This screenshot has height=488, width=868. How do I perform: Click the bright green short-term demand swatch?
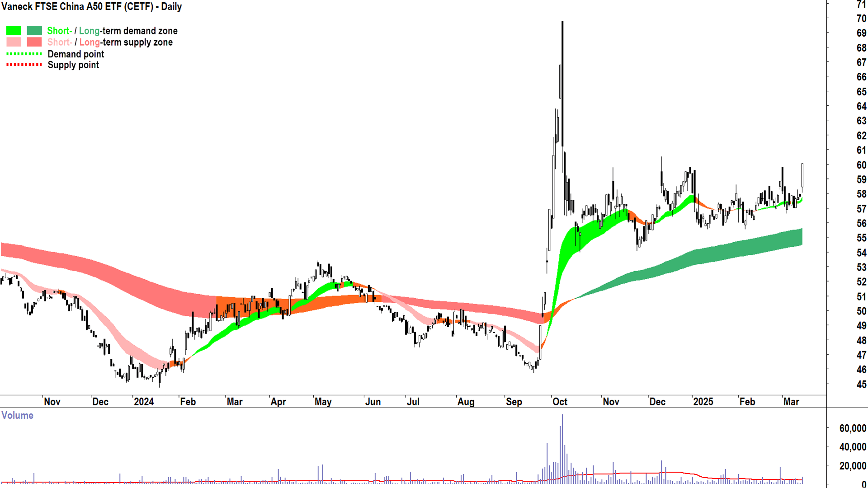point(14,31)
